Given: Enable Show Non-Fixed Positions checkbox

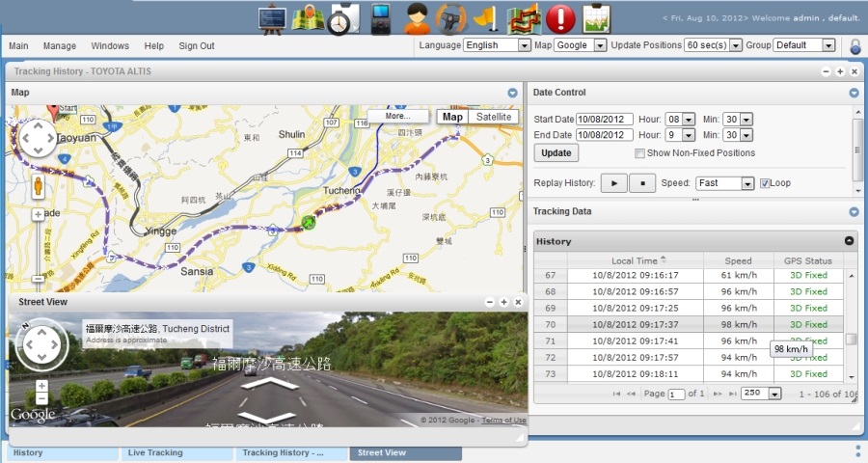Looking at the screenshot, I should 640,153.
